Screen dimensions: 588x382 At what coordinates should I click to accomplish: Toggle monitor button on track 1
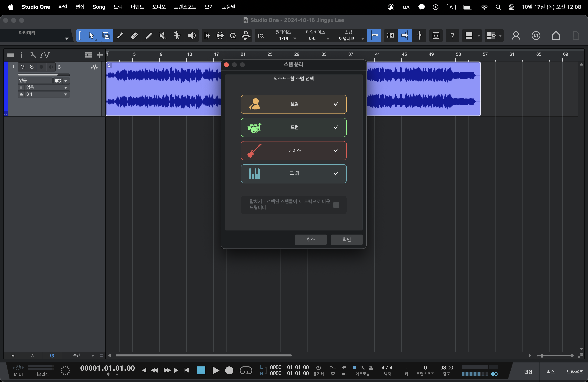[x=51, y=67]
